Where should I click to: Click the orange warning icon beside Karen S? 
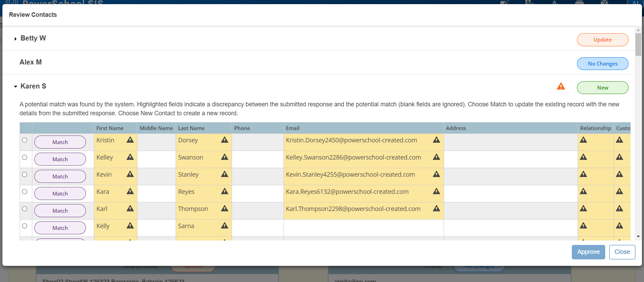pos(561,86)
